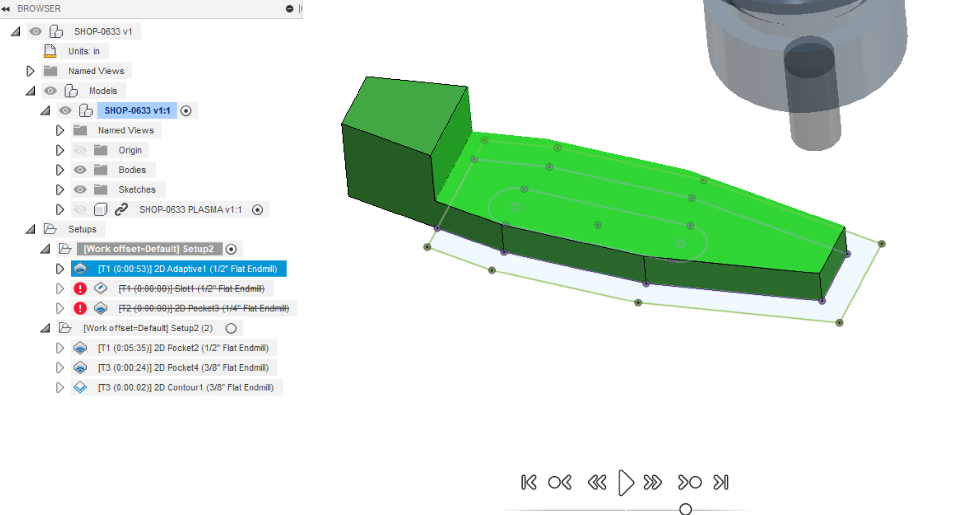Click the 2D Adaptive1 operation icon

click(80, 269)
